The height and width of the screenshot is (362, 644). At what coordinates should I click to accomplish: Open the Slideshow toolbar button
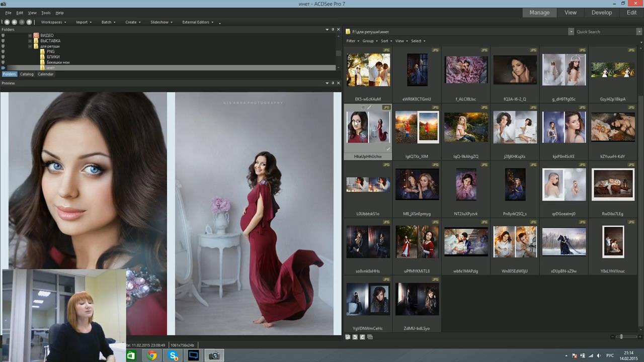[x=162, y=22]
